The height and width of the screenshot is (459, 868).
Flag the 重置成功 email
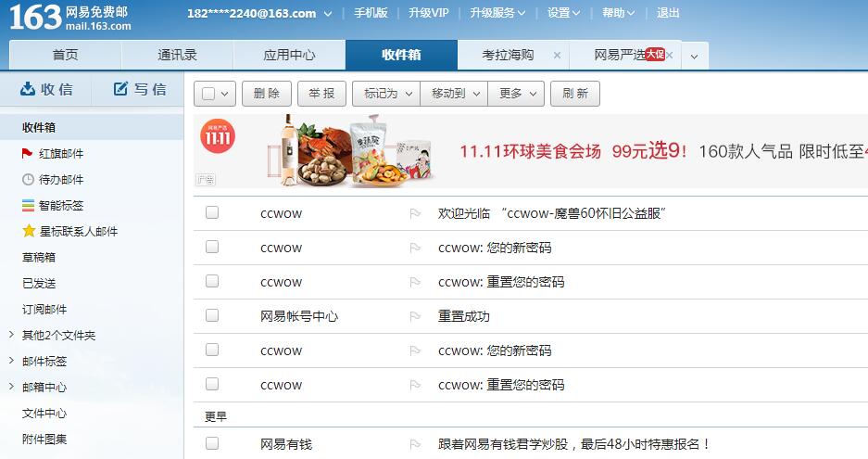coord(415,316)
